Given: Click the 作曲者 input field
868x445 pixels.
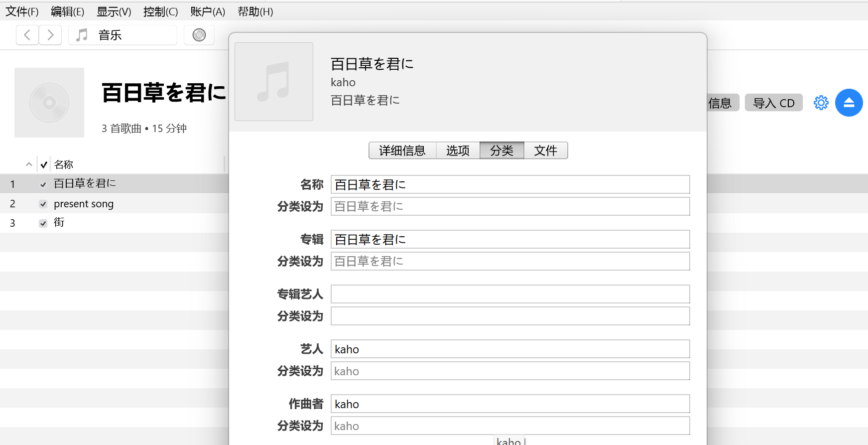Looking at the screenshot, I should pyautogui.click(x=510, y=404).
